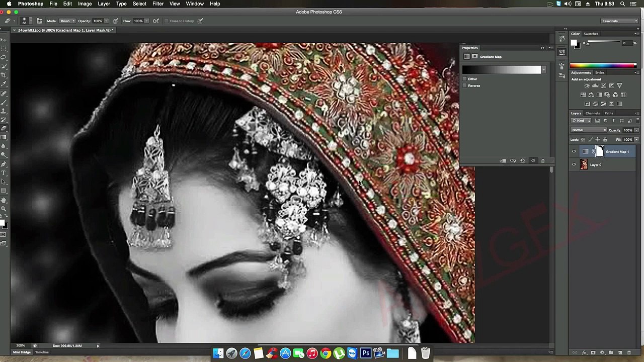Image resolution: width=644 pixels, height=362 pixels.
Task: Select the Lasso tool
Action: 5,57
